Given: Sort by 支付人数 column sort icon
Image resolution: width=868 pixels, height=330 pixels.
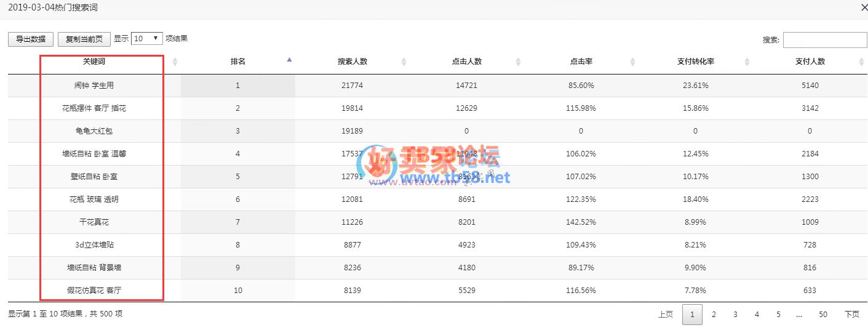Looking at the screenshot, I should [x=861, y=62].
